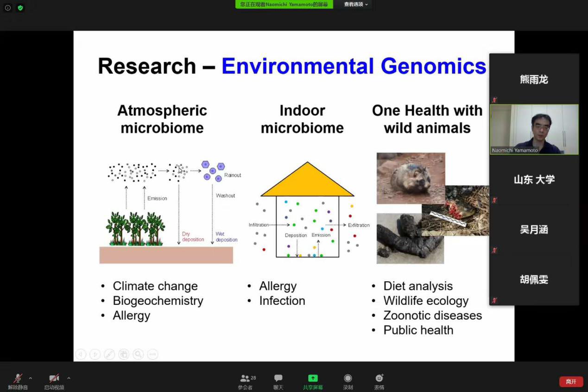Expand video options arrow beside camera
This screenshot has height=392, width=588.
point(69,378)
